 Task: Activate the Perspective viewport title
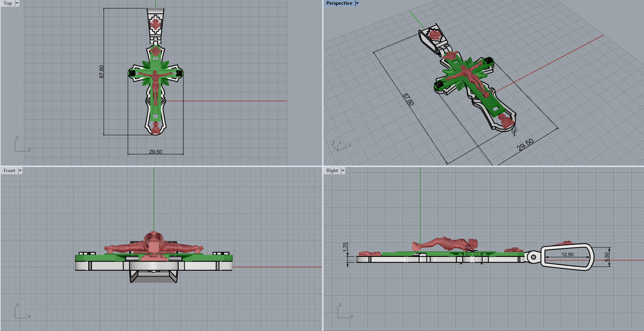tap(339, 3)
